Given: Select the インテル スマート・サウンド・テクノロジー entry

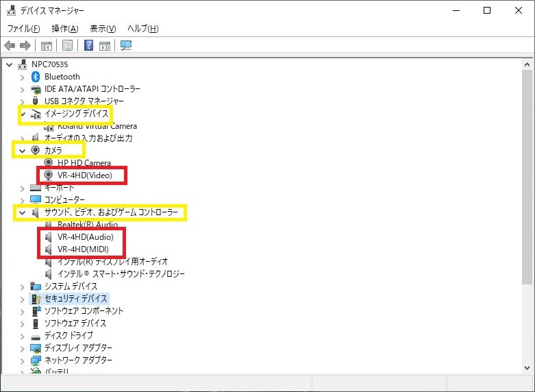Looking at the screenshot, I should (x=121, y=274).
